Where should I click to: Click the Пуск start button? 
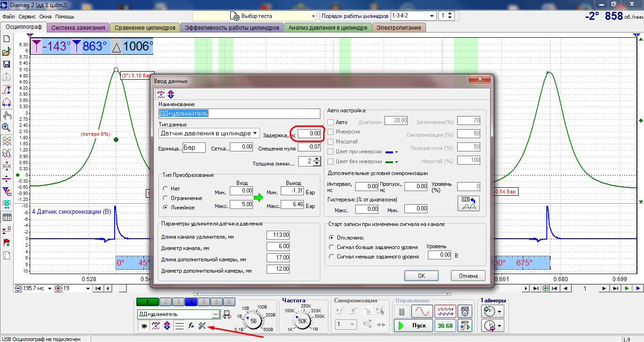coord(413,325)
